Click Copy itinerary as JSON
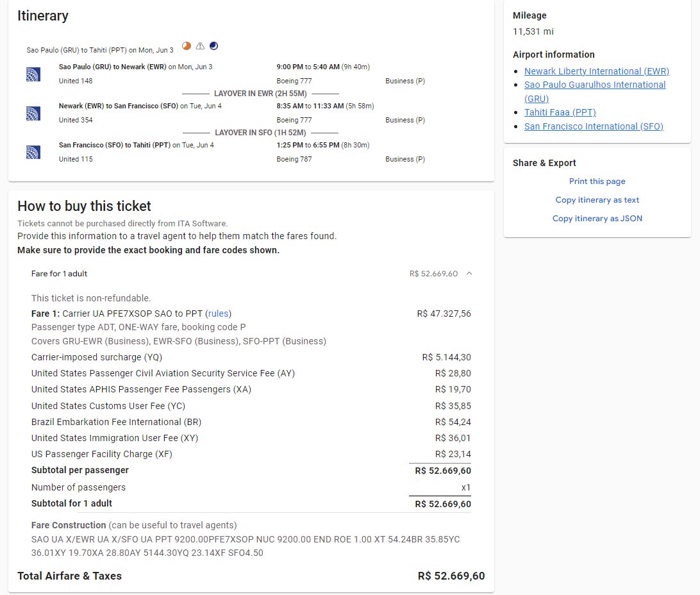This screenshot has width=700, height=595. pos(597,218)
